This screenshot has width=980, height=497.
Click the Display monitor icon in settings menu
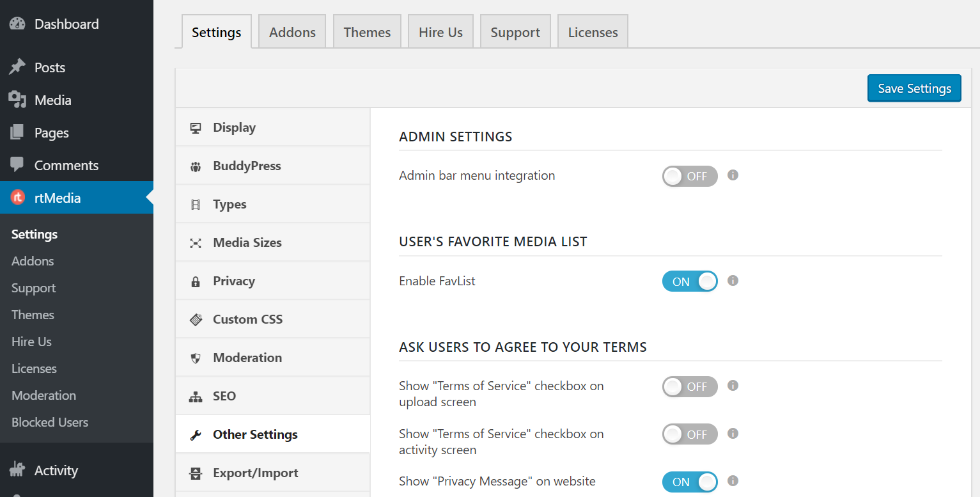pyautogui.click(x=195, y=127)
